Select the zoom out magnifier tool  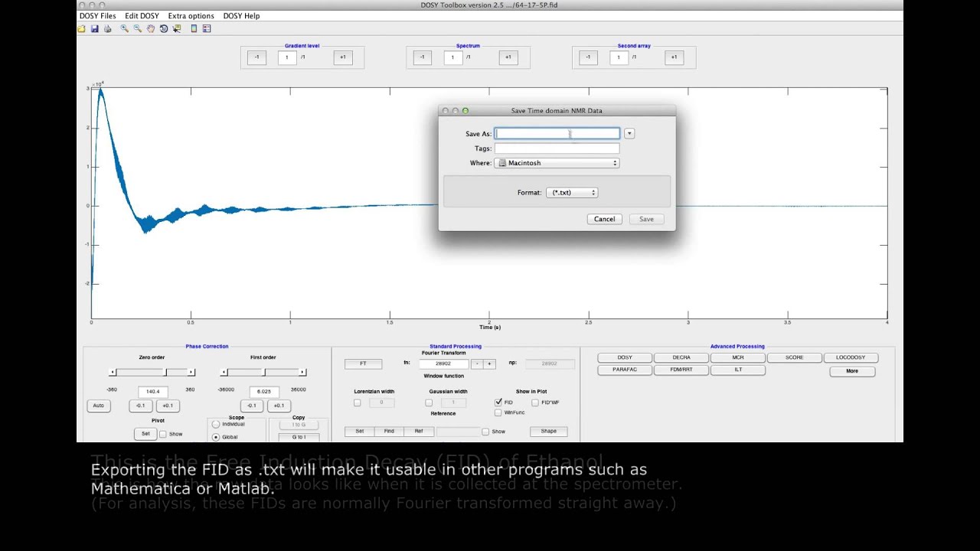pyautogui.click(x=138, y=28)
